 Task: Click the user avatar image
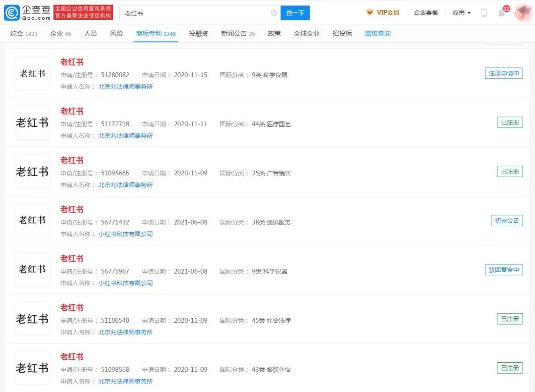point(523,12)
